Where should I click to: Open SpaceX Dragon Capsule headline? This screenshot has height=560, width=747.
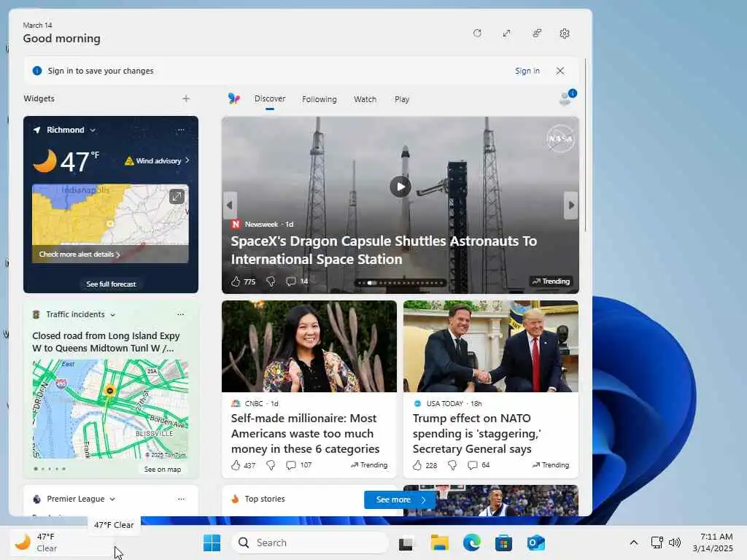(384, 250)
